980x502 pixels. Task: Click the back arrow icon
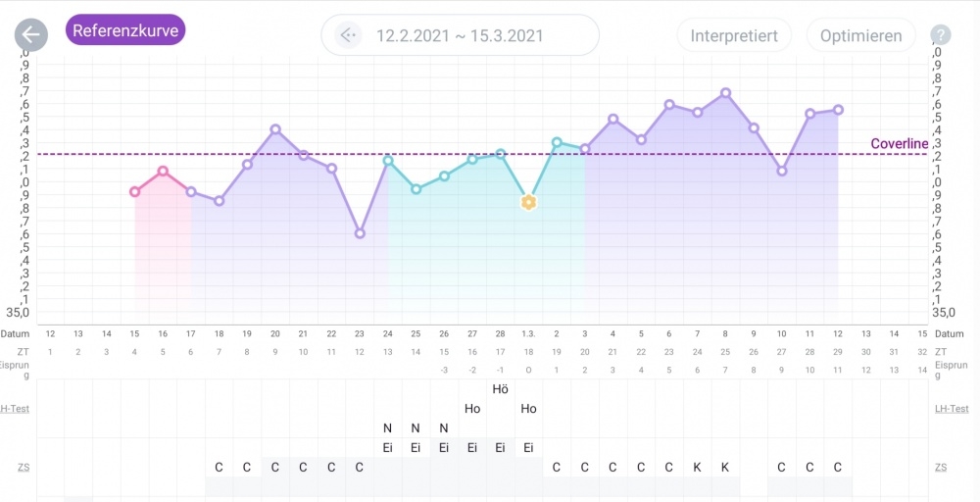(x=31, y=35)
